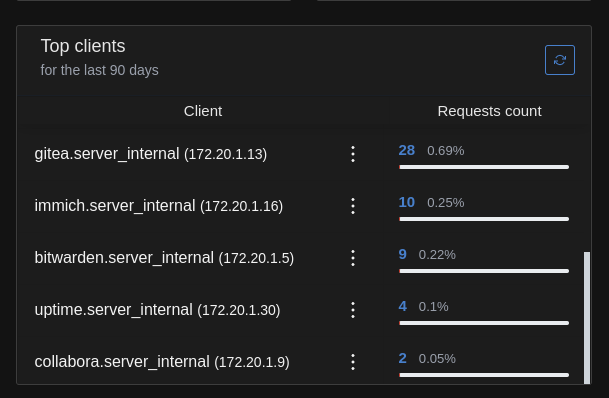Select uptime.server_internal client name
The image size is (609, 398).
coord(113,310)
